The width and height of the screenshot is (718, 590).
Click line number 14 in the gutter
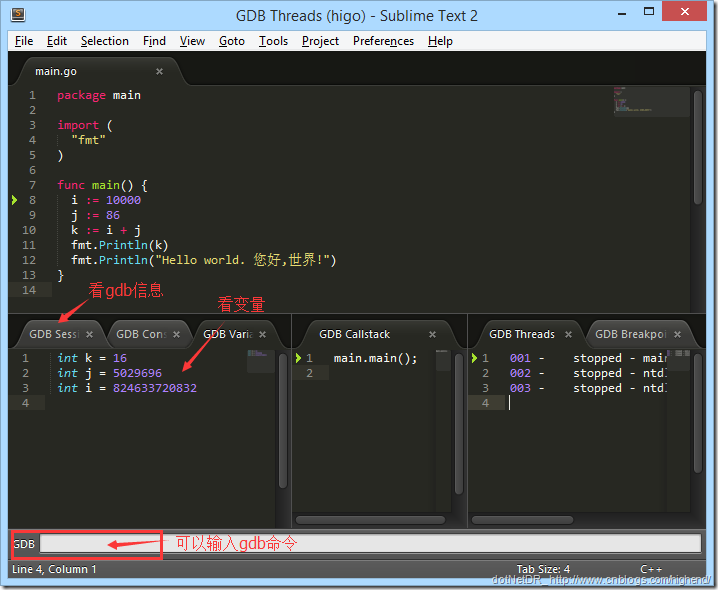tap(29, 290)
